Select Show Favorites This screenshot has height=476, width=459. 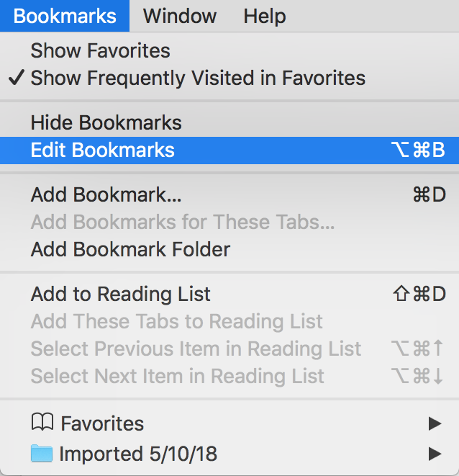coord(100,51)
